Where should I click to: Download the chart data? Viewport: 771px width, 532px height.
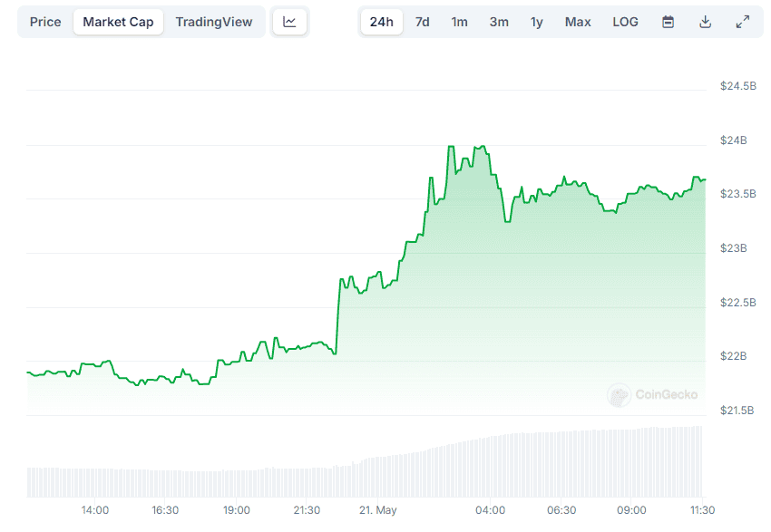pyautogui.click(x=705, y=22)
